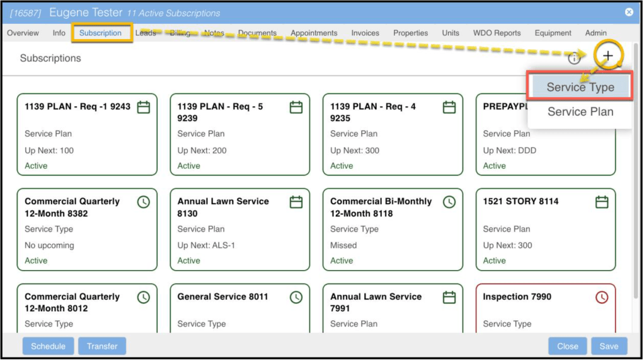Click red clock icon on Inspection 7990
644x360 pixels.
pos(602,297)
